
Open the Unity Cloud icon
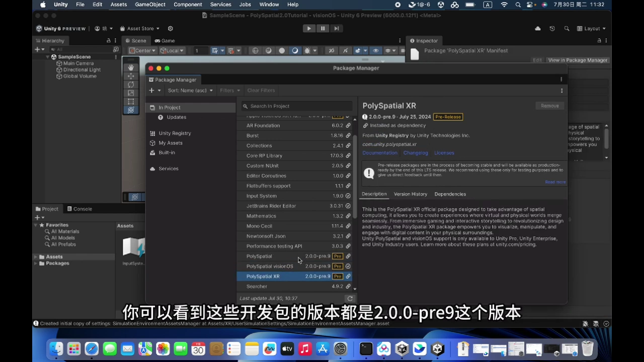538,29
